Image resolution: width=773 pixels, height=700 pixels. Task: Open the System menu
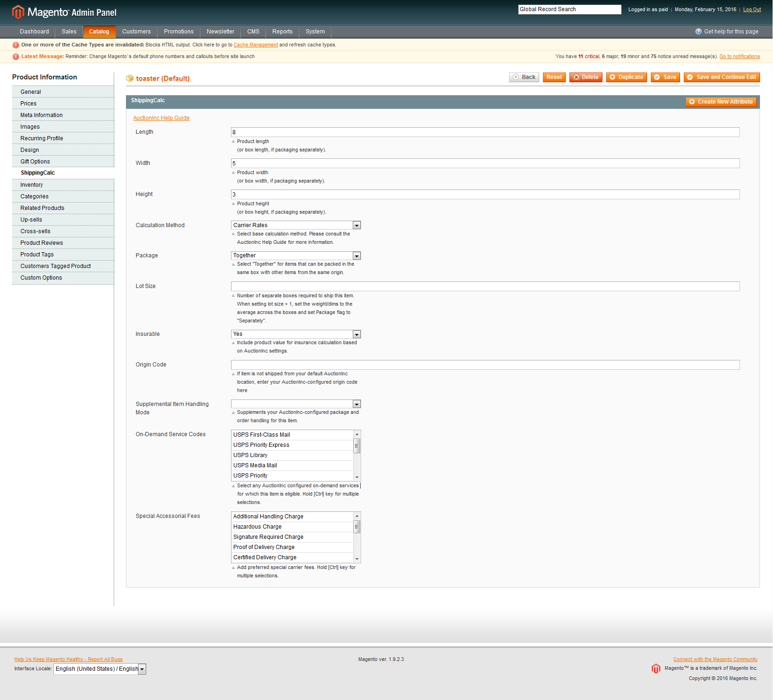[x=315, y=32]
